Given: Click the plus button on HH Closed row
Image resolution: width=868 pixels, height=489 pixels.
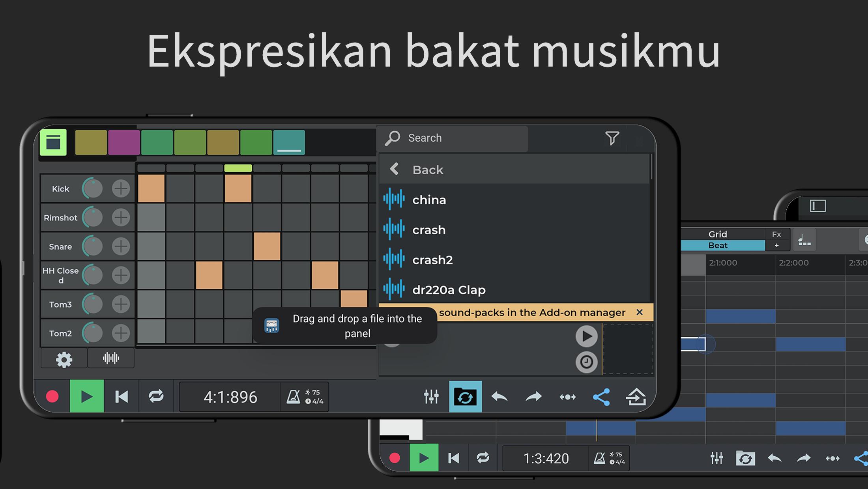Looking at the screenshot, I should tap(121, 275).
